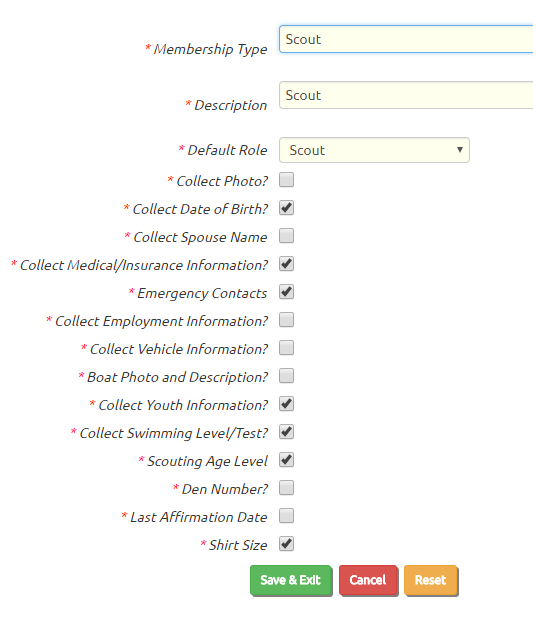
Task: Click the red Cancel button
Action: pyautogui.click(x=368, y=580)
